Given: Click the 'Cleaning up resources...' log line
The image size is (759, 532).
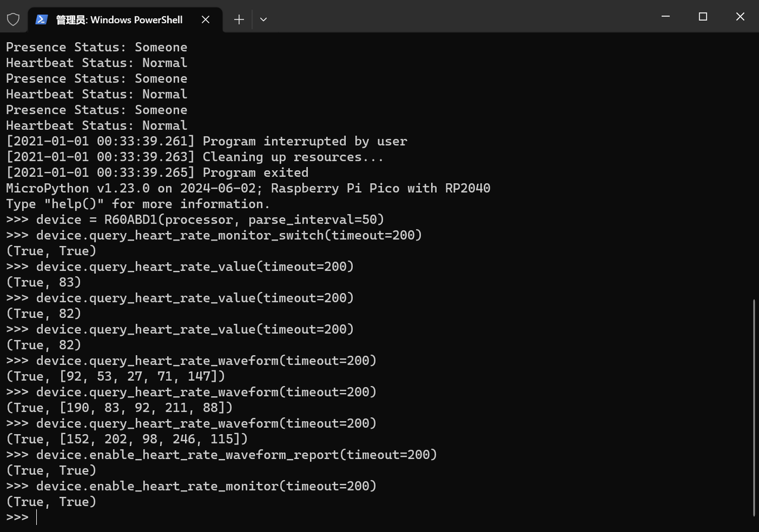Looking at the screenshot, I should 194,157.
